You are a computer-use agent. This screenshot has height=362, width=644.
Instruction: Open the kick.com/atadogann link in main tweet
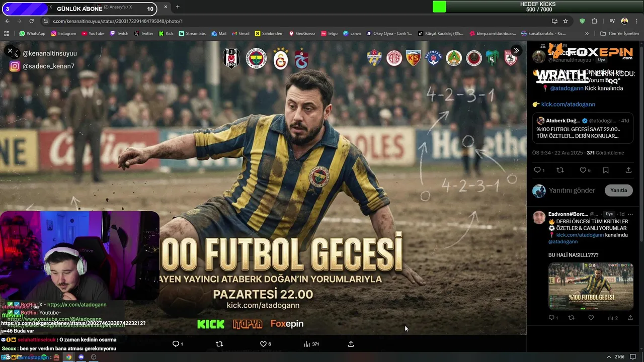click(x=568, y=104)
